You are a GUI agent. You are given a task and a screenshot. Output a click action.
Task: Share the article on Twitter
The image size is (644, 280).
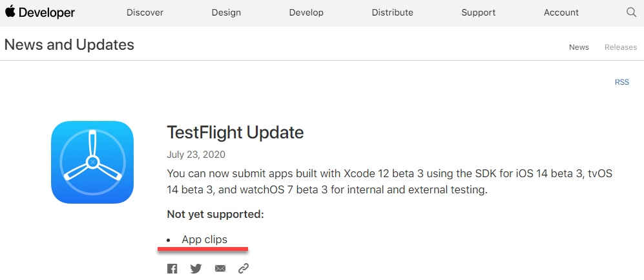coord(196,268)
